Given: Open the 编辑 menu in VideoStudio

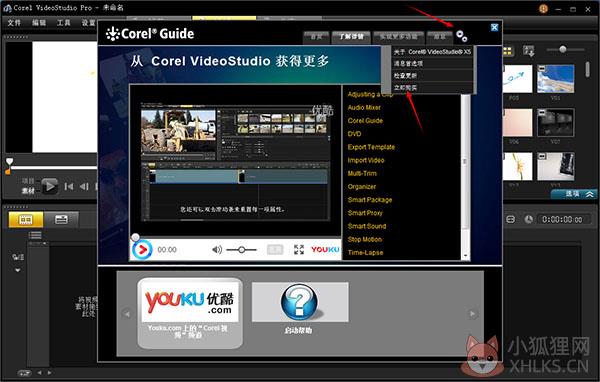Looking at the screenshot, I should coord(39,23).
